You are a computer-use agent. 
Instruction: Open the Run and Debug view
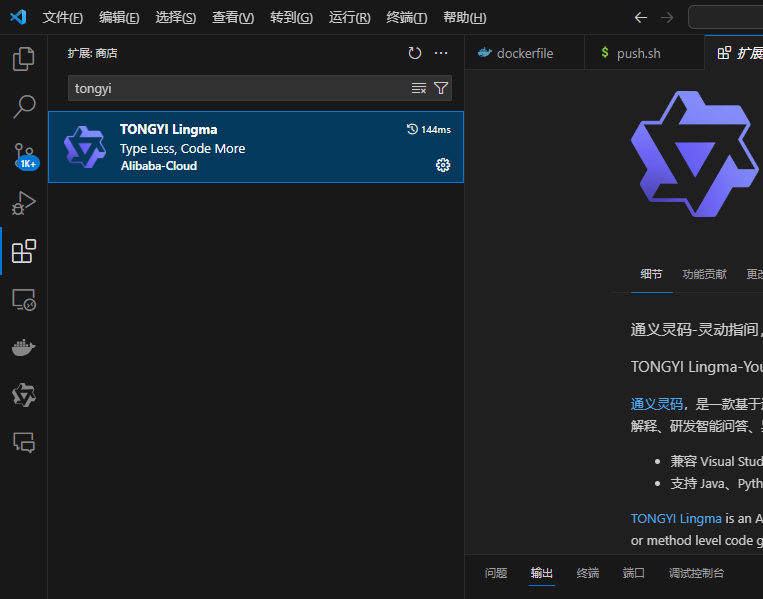[23, 203]
